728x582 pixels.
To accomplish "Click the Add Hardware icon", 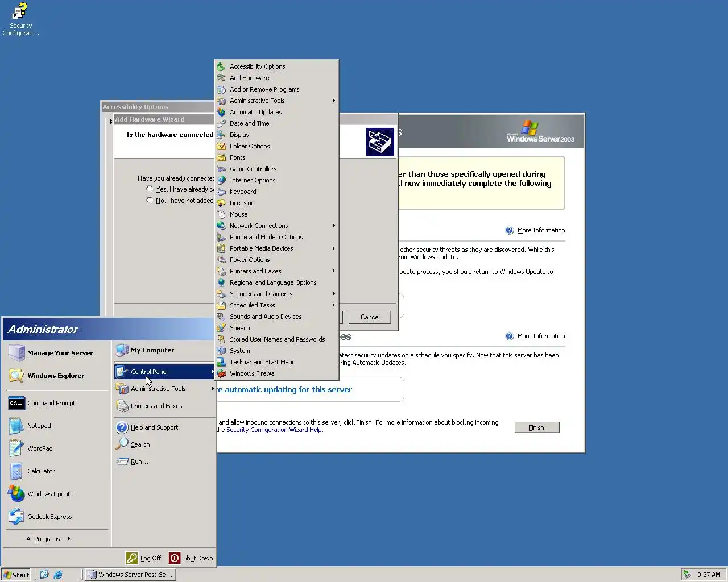I will [221, 78].
